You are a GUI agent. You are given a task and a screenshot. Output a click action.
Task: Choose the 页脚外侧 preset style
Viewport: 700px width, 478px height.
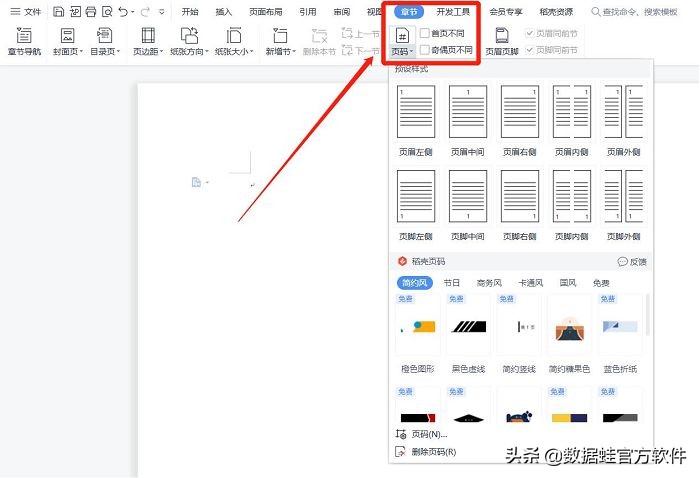pos(623,205)
